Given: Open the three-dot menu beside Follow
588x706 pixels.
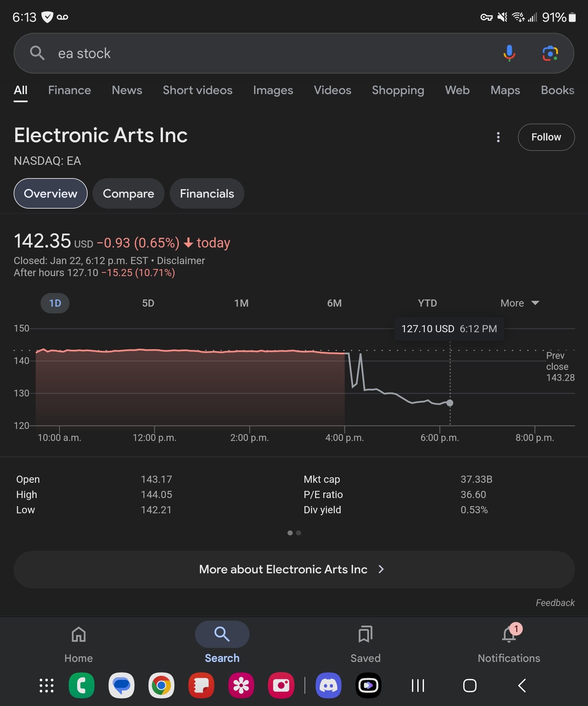Looking at the screenshot, I should tap(498, 137).
